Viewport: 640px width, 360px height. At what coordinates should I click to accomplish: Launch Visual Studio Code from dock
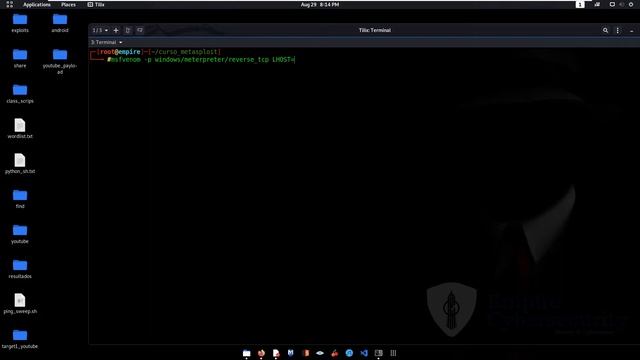pyautogui.click(x=364, y=353)
